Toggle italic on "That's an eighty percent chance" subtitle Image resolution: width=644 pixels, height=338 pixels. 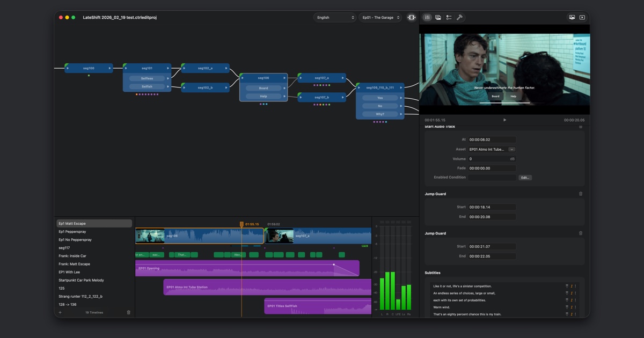[x=572, y=314]
